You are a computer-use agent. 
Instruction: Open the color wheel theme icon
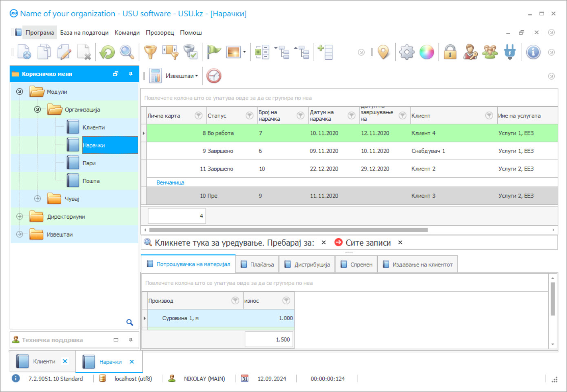[x=427, y=52]
